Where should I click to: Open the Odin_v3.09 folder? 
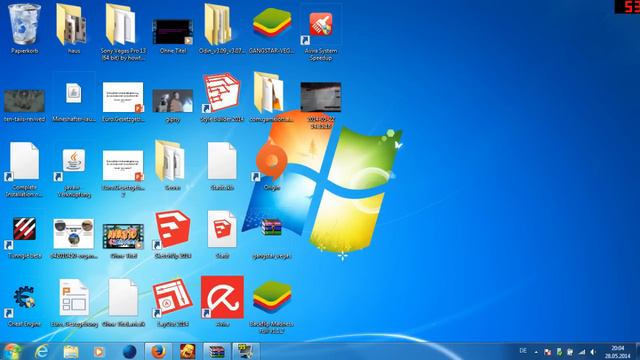click(x=222, y=29)
